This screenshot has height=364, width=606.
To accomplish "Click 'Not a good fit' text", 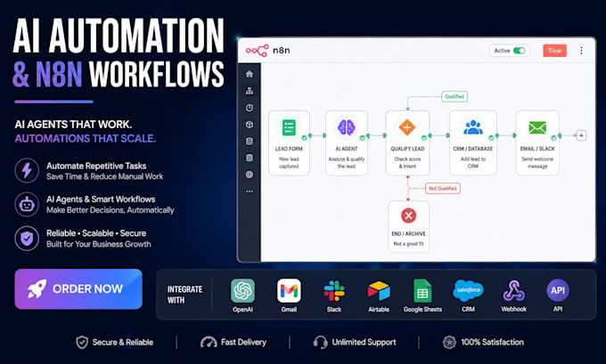I will pyautogui.click(x=408, y=244).
